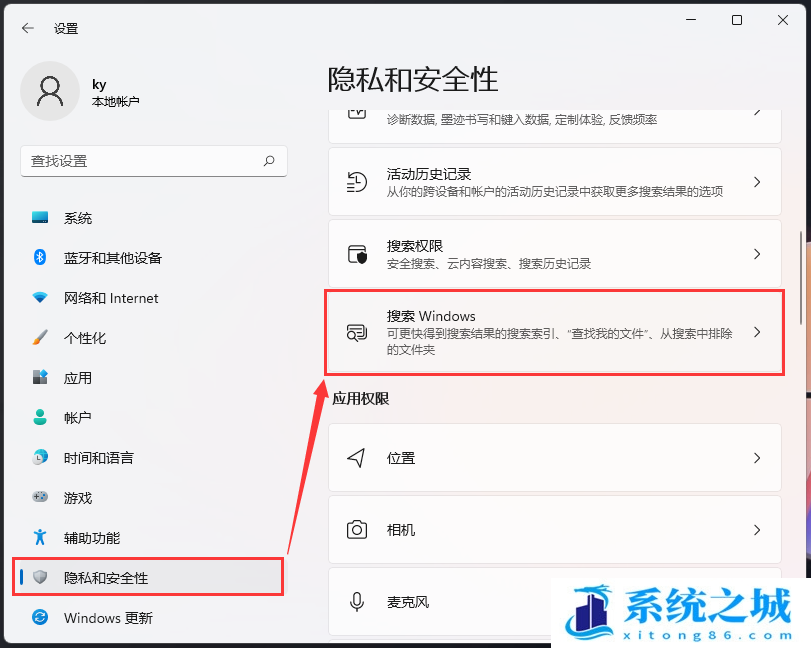
Task: Click the accessibility figure icon for 辅助功能
Action: [40, 537]
